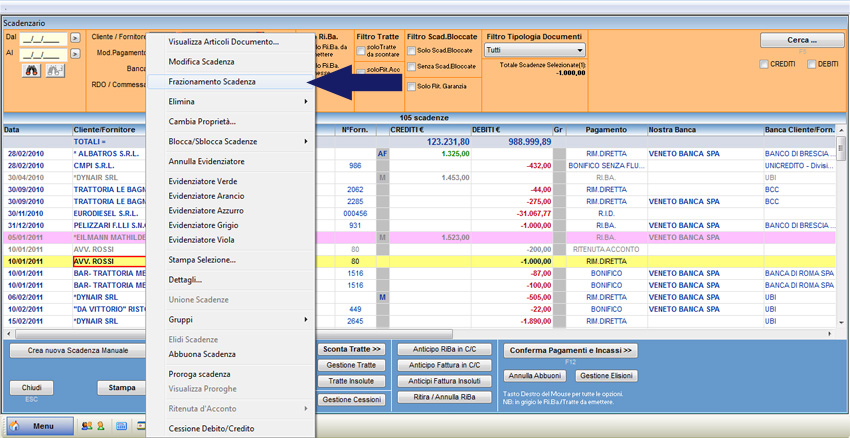Viewport: 850px width, 438px height.
Task: Click arrow button next to Al date
Action: tap(75, 54)
